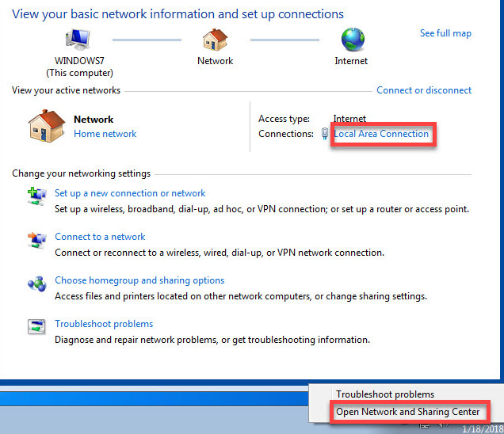Click the network connection line between computer and Network

click(x=147, y=40)
